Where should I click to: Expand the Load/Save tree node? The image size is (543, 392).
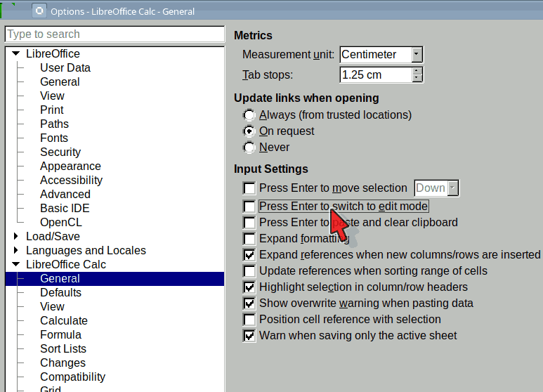(15, 236)
